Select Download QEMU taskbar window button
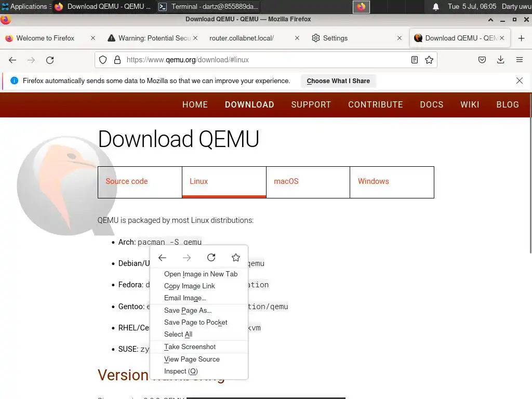This screenshot has width=532, height=399. [x=103, y=6]
